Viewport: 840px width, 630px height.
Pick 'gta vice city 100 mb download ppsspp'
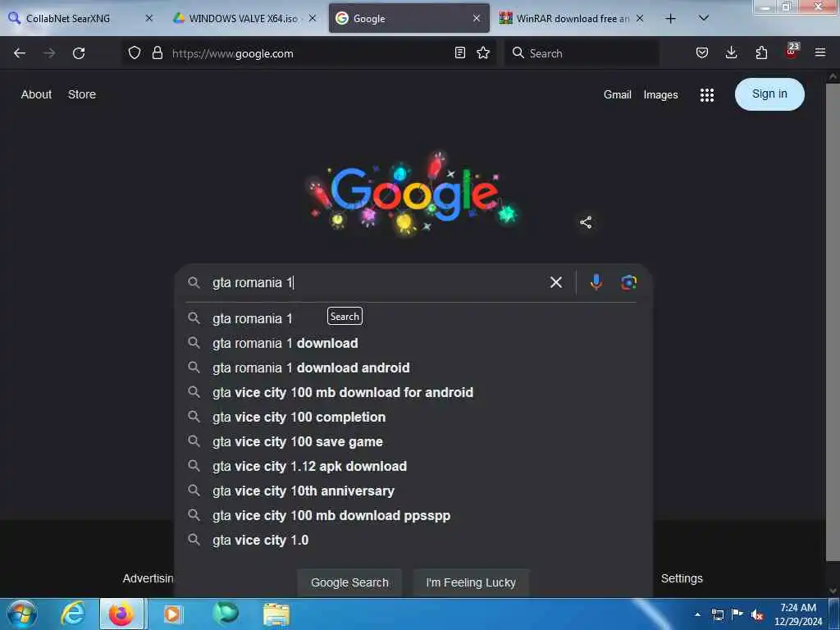(x=413, y=515)
